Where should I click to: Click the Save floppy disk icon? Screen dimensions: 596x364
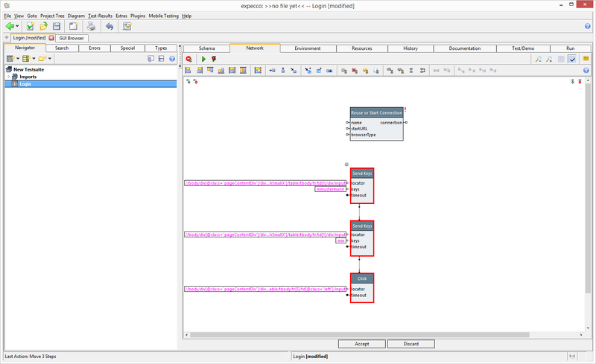point(57,26)
